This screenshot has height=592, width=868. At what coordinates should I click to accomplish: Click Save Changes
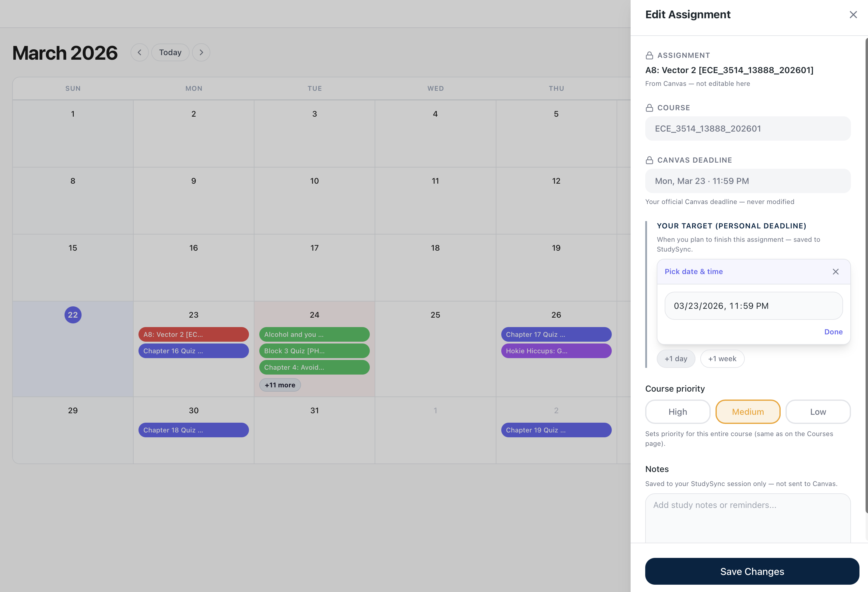click(x=752, y=571)
